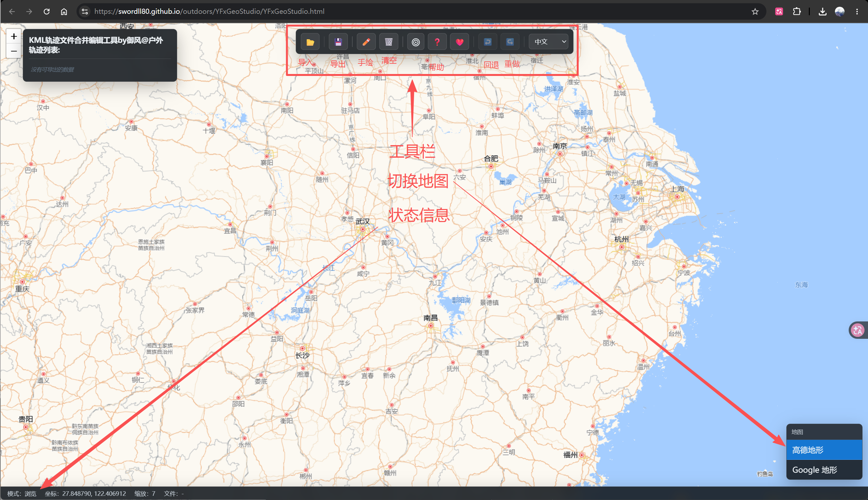Activate the hand-draw pencil tool
This screenshot has width=868, height=500.
pyautogui.click(x=366, y=42)
